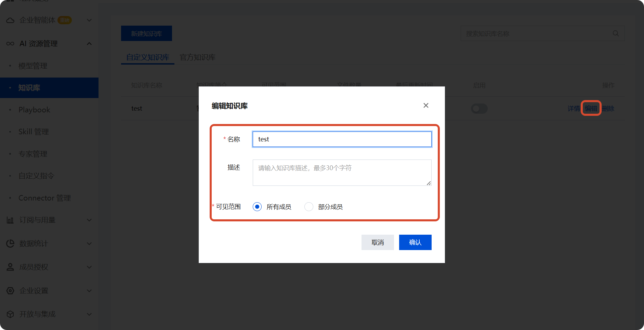Focus the 描述 textarea
This screenshot has height=330, width=644.
point(342,173)
